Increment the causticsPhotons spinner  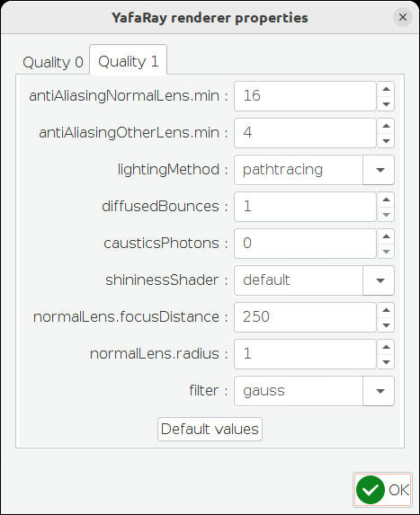(x=386, y=236)
